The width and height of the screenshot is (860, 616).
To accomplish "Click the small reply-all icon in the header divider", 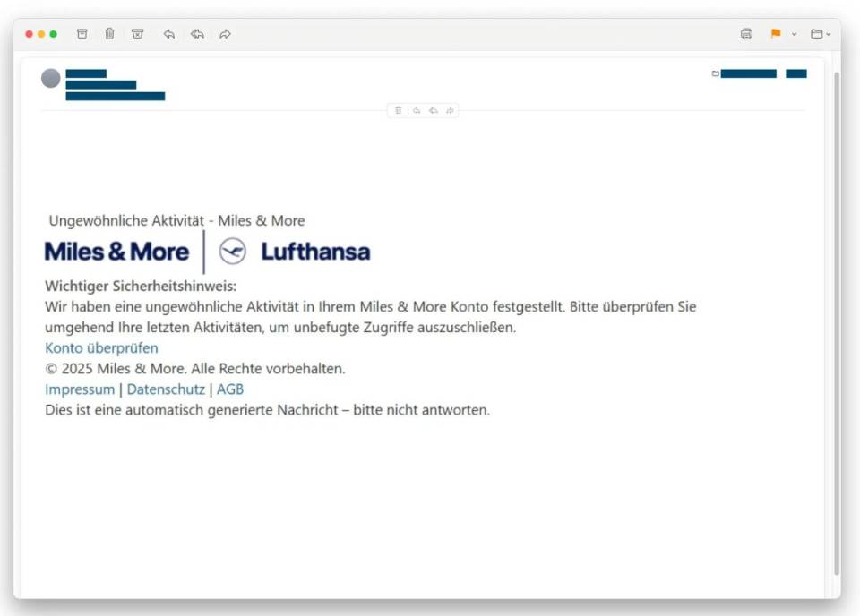I will pos(433,111).
